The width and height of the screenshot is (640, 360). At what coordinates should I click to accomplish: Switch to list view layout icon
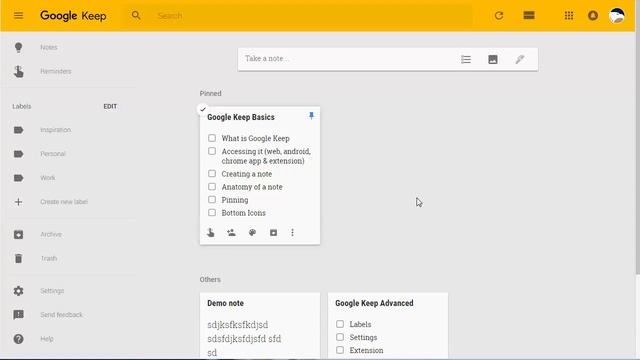click(x=529, y=16)
